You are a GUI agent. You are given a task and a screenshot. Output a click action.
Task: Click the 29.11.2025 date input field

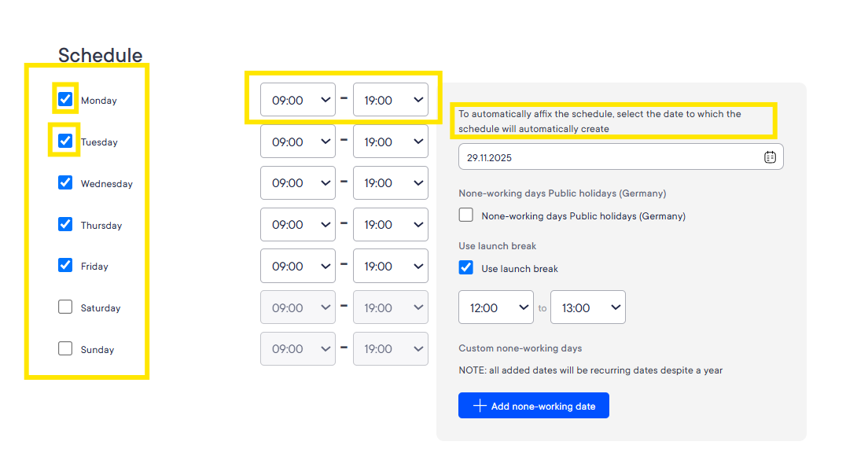620,157
